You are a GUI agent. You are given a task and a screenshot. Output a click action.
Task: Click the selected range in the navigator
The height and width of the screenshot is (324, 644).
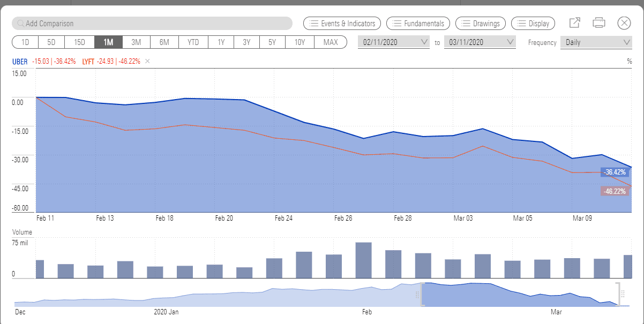point(521,294)
